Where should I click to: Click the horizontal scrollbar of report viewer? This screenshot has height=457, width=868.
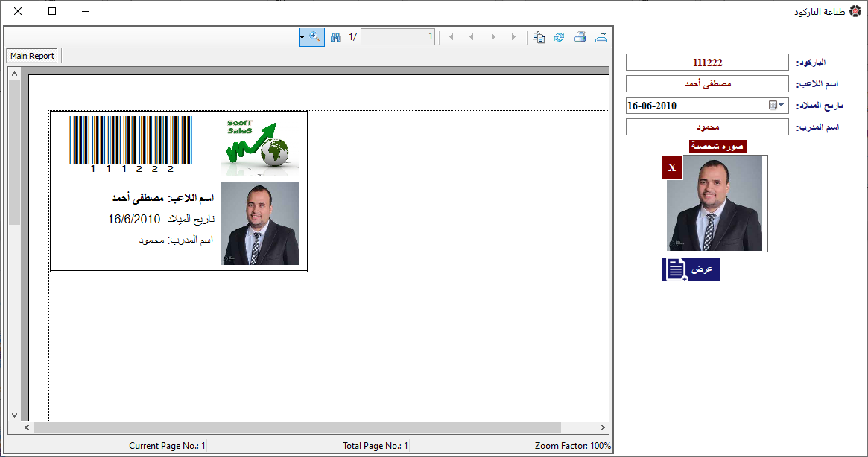[x=297, y=427]
